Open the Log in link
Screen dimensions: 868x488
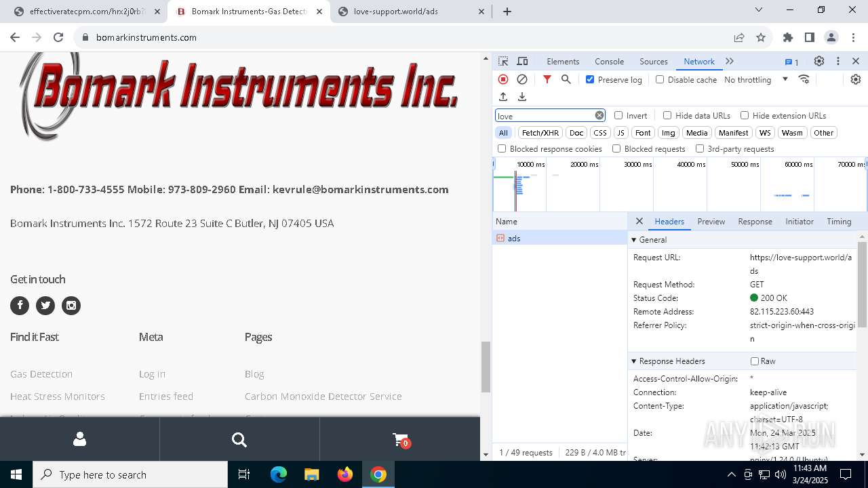152,374
